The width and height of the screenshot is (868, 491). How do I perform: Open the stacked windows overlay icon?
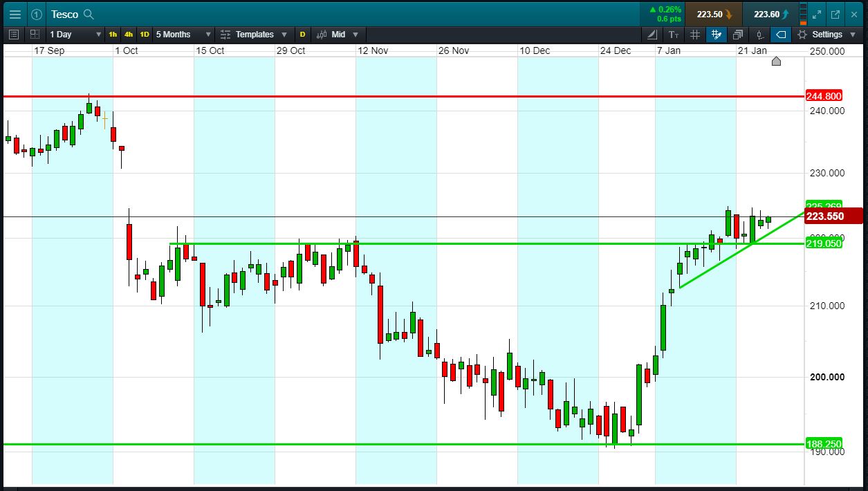[x=738, y=34]
